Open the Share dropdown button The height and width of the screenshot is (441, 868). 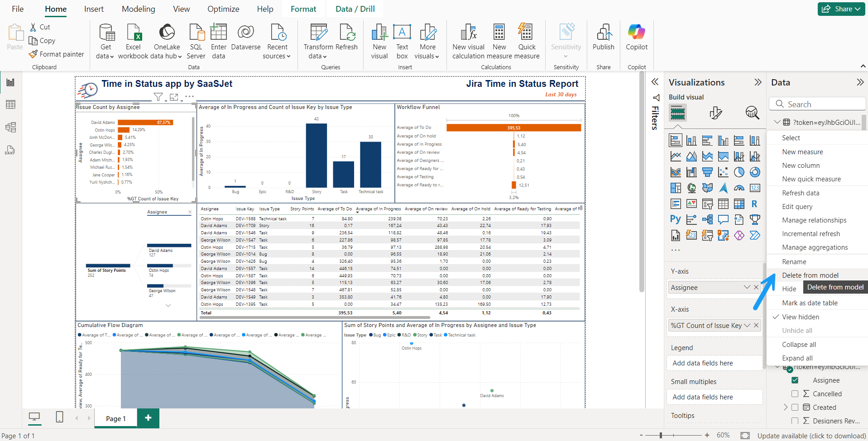click(x=842, y=9)
